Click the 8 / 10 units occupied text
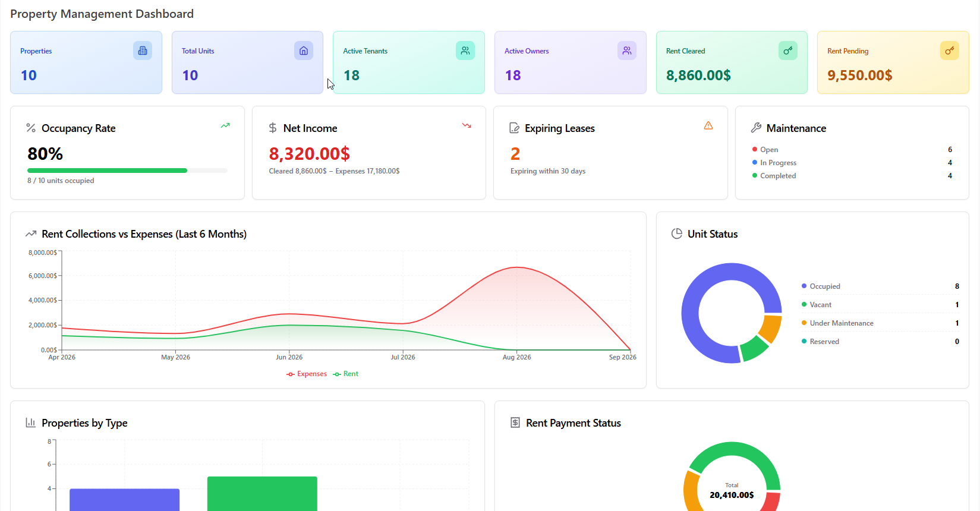Screen dimensions: 980x511 [x=61, y=181]
